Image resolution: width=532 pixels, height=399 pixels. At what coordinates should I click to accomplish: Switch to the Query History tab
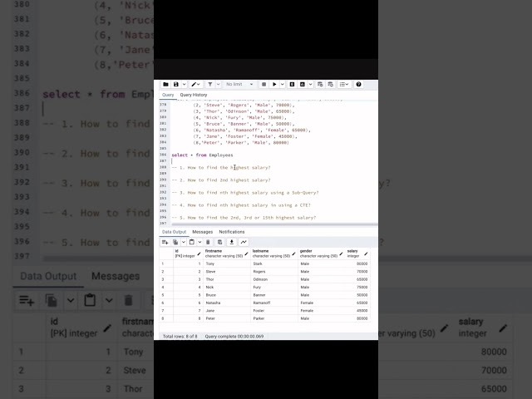(x=194, y=95)
